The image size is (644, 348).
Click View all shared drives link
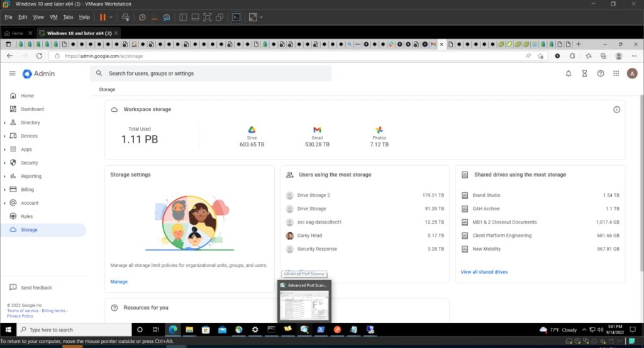[x=484, y=271]
